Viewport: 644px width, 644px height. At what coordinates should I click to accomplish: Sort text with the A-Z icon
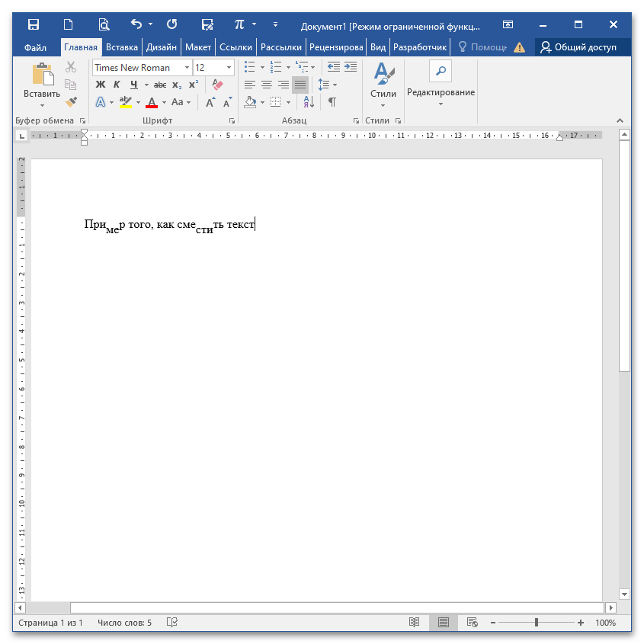coord(309,102)
